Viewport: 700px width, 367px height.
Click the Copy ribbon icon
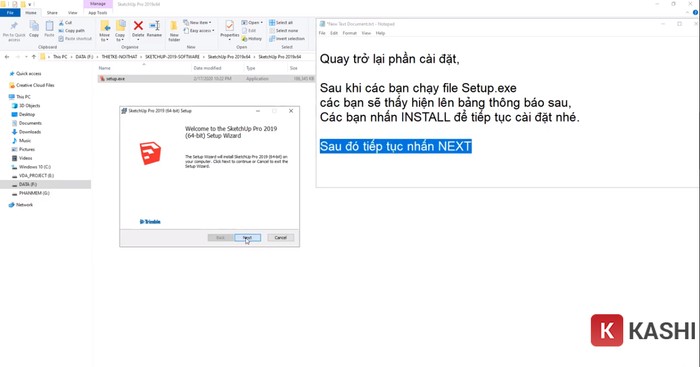[x=34, y=26]
